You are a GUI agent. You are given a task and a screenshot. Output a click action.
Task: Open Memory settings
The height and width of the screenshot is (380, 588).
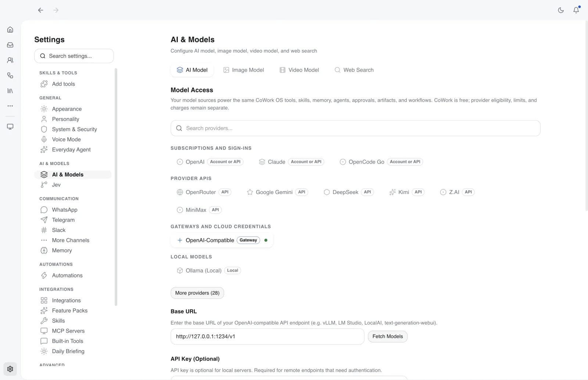coord(73,250)
